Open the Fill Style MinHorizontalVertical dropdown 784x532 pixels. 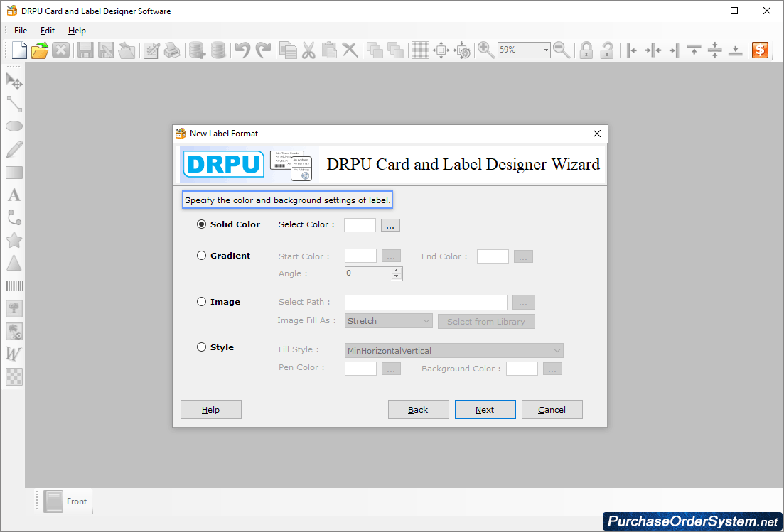tap(454, 351)
